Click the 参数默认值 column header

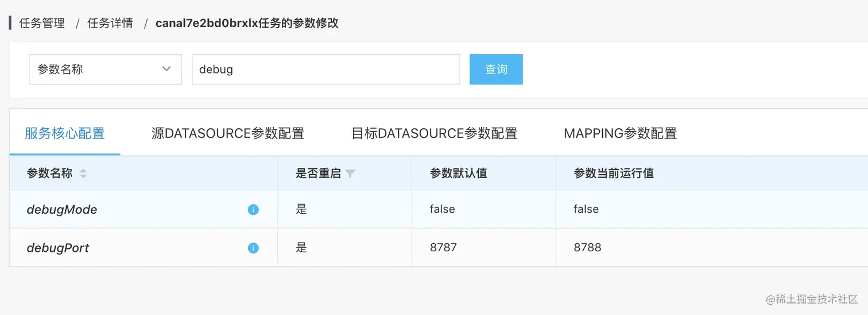pos(459,173)
